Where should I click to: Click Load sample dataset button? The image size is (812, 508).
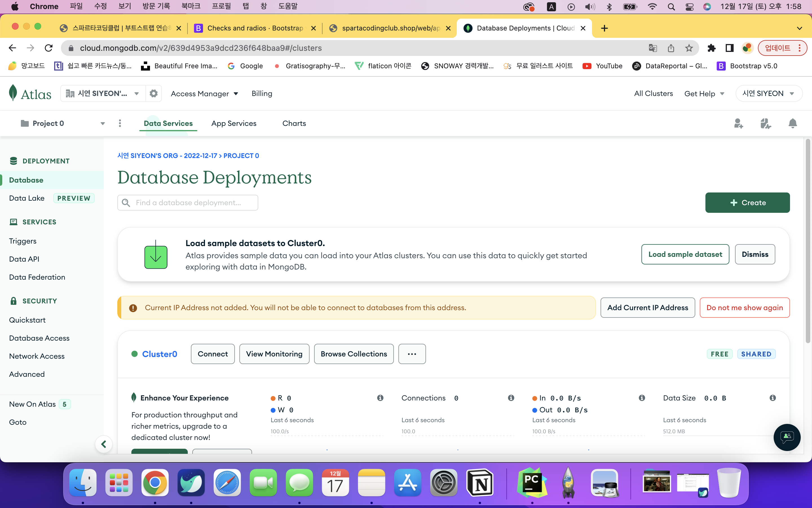point(685,254)
